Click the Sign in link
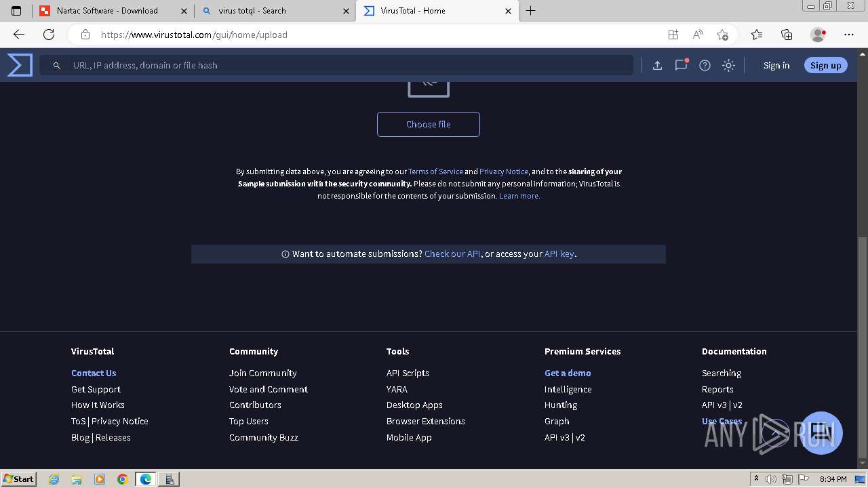Screen dimensions: 868x488 point(776,65)
